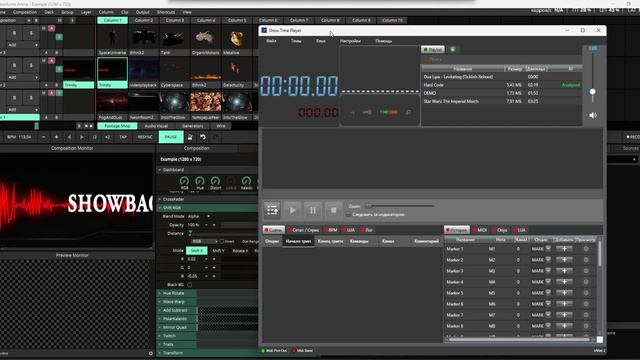Open the Blend Mode Alpha dropdown
This screenshot has height=360, width=640.
point(199,216)
